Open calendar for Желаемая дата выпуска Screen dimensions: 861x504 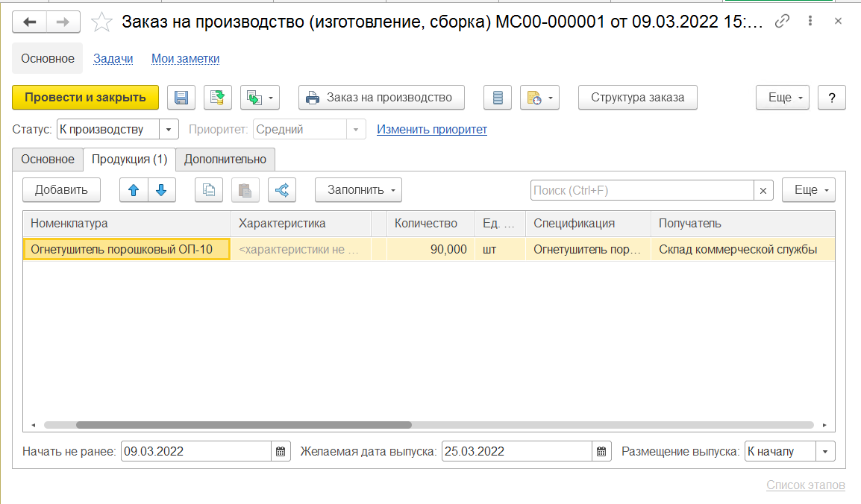602,451
